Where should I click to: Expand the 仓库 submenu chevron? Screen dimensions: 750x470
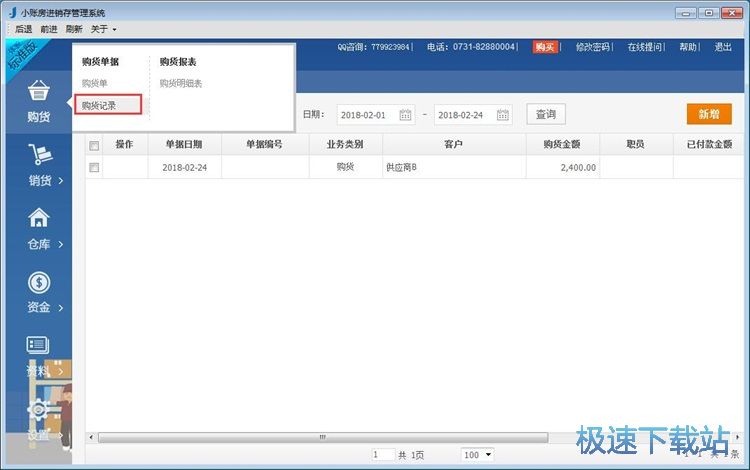pos(61,244)
